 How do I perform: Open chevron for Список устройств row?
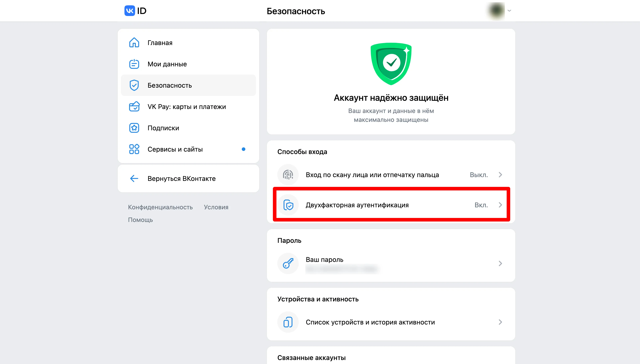pyautogui.click(x=500, y=322)
